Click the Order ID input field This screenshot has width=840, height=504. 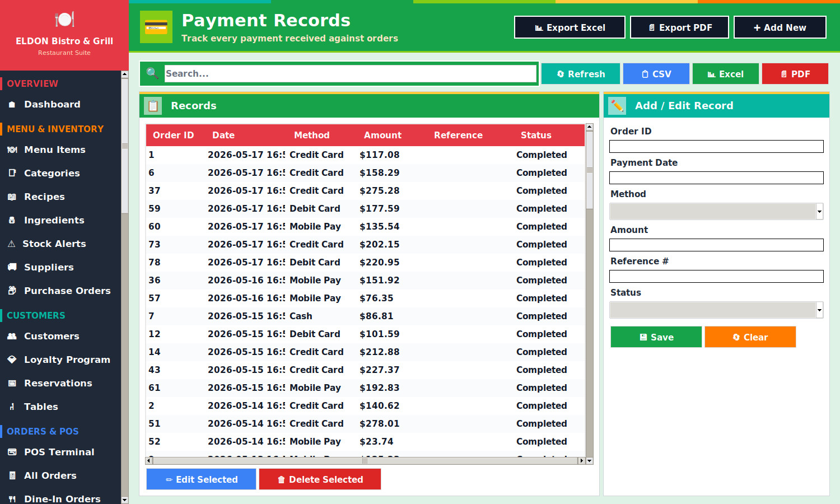click(716, 146)
